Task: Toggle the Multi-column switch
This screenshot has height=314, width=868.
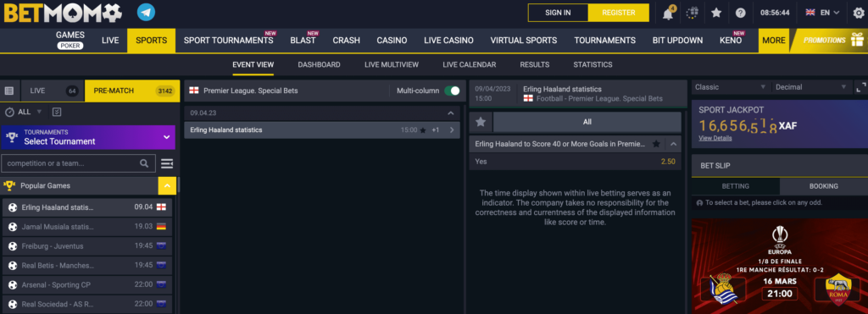Action: click(452, 91)
